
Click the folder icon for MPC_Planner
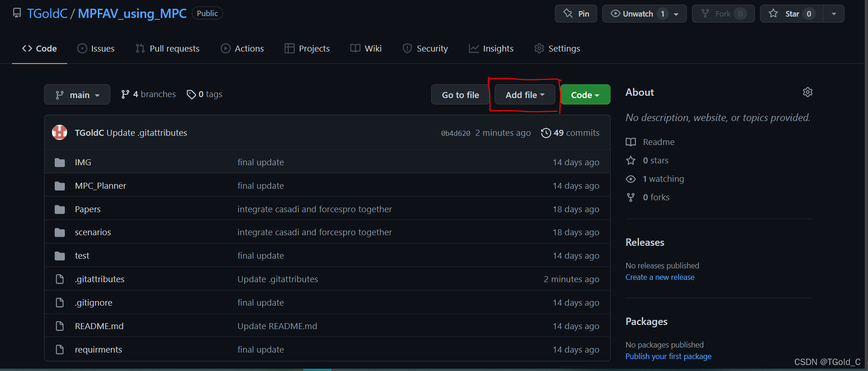(x=60, y=185)
